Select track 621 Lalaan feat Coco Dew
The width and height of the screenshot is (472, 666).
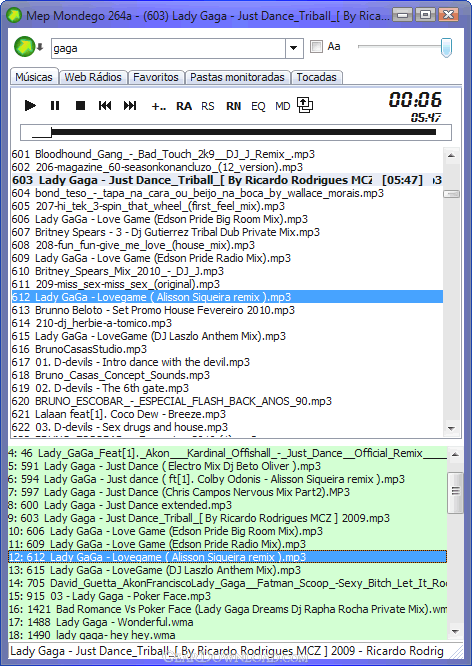[x=227, y=414]
